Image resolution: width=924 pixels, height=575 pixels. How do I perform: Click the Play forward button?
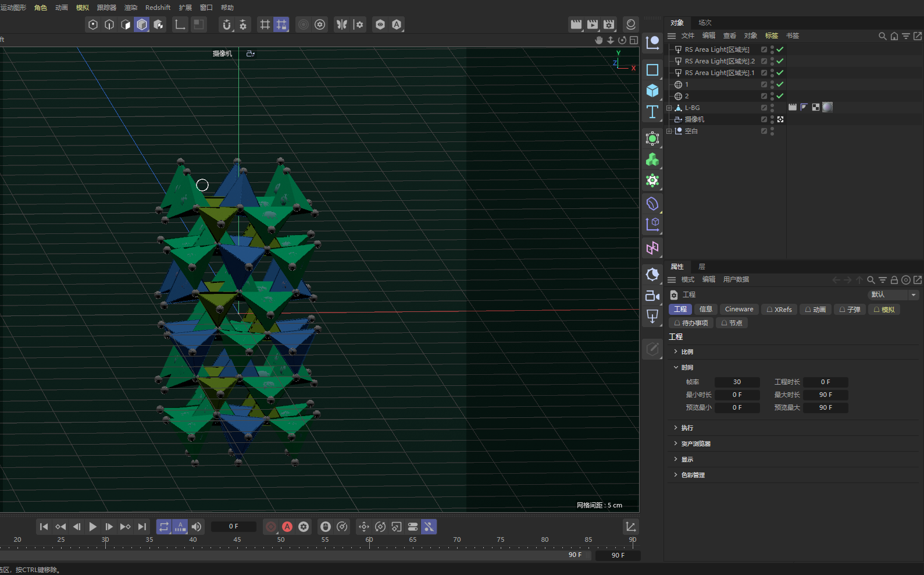(x=93, y=527)
